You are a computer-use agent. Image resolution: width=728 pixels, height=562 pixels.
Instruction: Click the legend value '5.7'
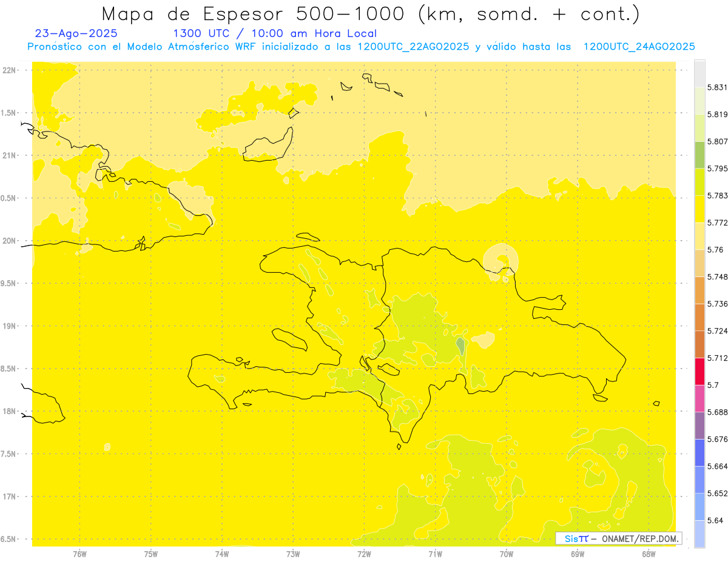(x=713, y=385)
